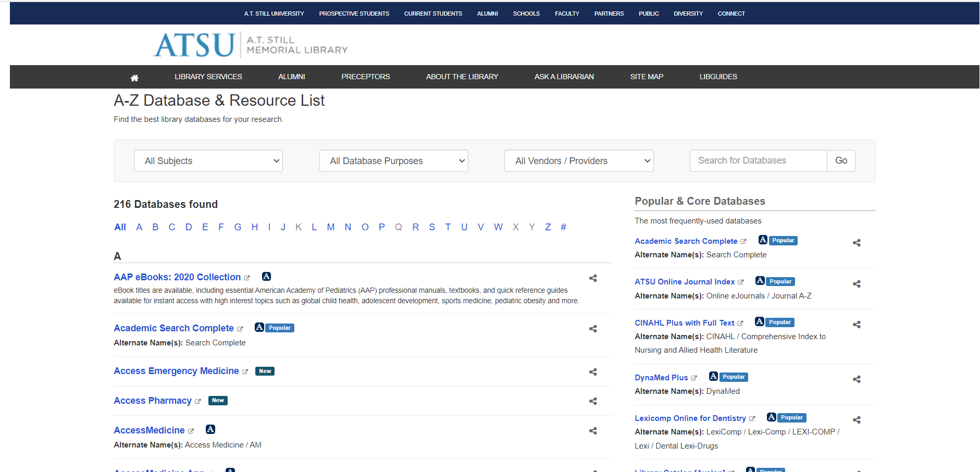
Task: Open DynaMed Plus database link
Action: pos(661,378)
